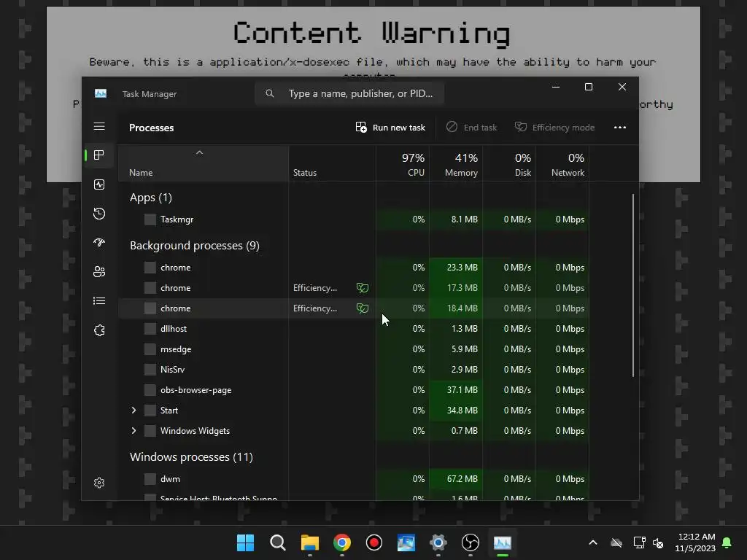Show hidden system tray icons
This screenshot has height=560, width=747.
click(x=593, y=542)
